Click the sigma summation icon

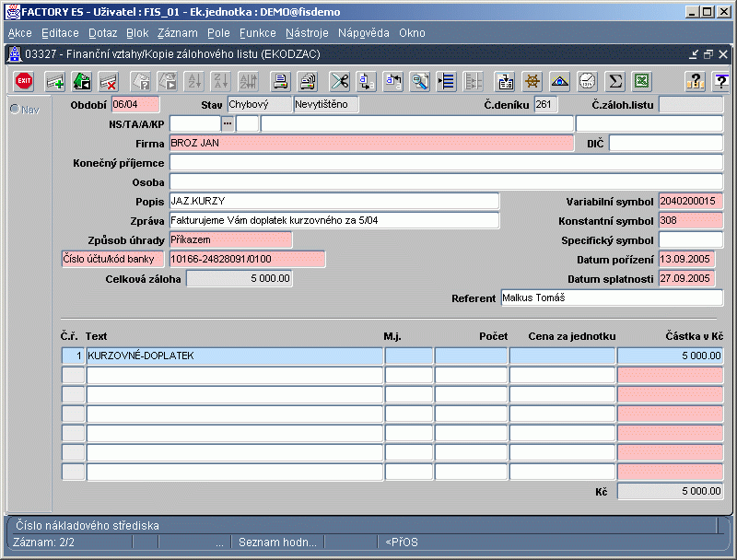click(x=614, y=81)
